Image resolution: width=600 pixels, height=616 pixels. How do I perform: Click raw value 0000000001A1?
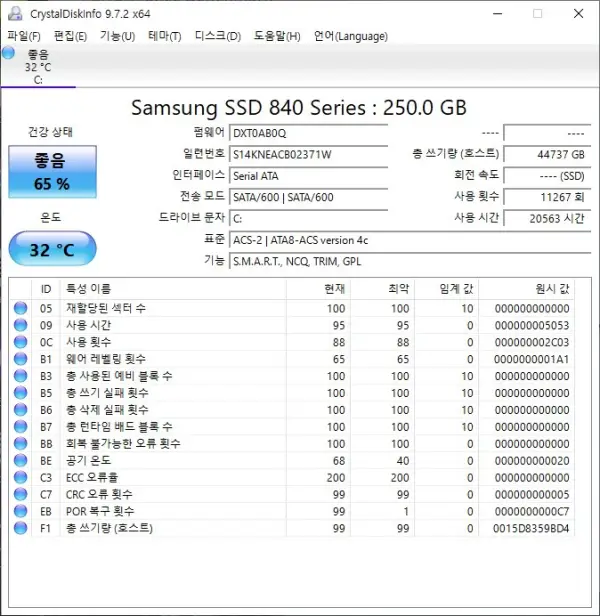pyautogui.click(x=532, y=359)
